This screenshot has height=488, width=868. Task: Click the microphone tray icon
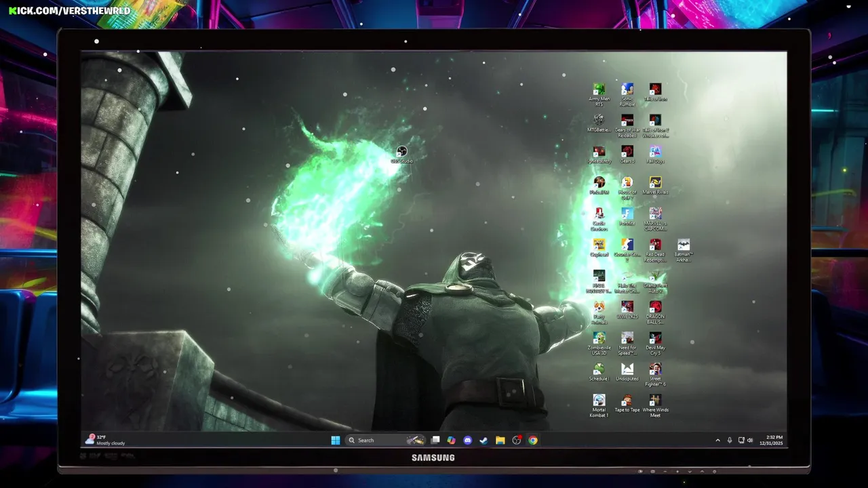click(x=730, y=441)
